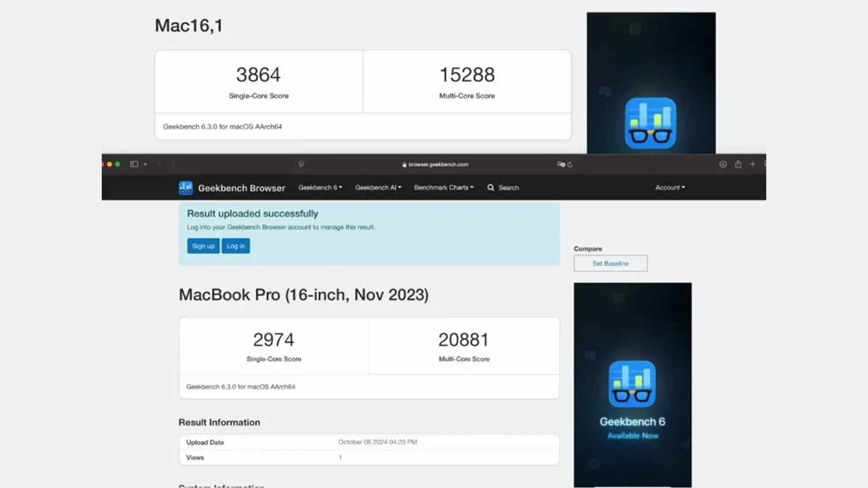Open Safari downloads icon
Viewport: 868px width, 488px height.
tap(723, 164)
